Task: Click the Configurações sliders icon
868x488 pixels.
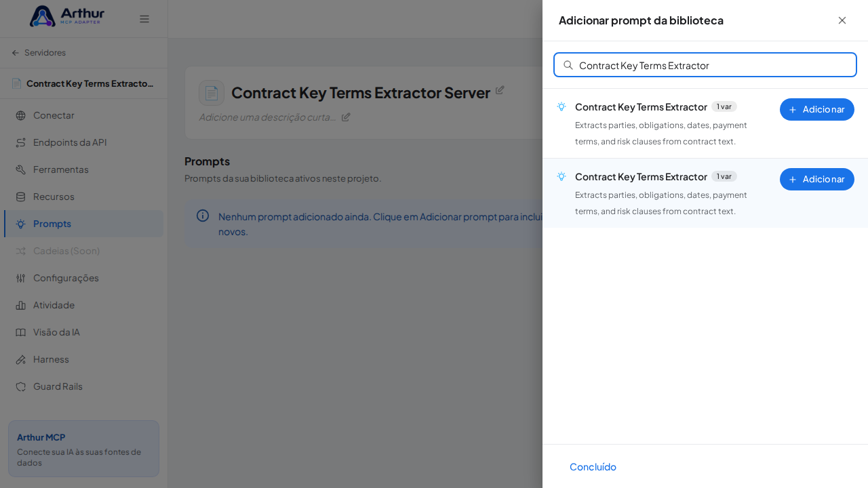Action: [20, 278]
